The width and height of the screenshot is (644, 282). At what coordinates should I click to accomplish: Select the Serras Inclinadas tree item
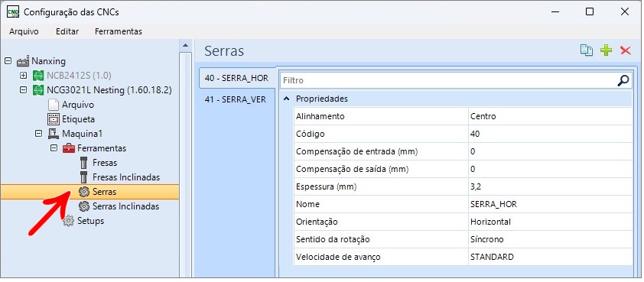(x=125, y=206)
